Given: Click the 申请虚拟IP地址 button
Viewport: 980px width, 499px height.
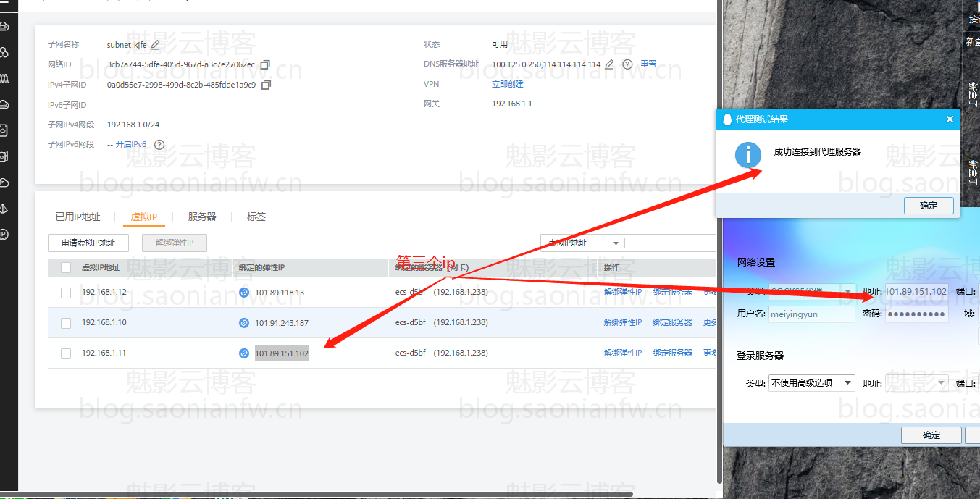Looking at the screenshot, I should (x=88, y=243).
